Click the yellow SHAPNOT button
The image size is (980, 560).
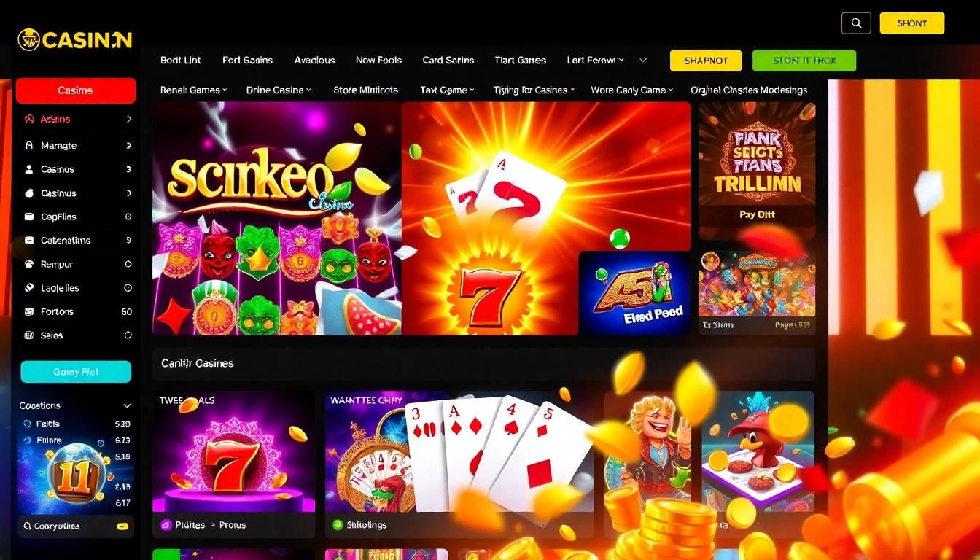tap(706, 61)
